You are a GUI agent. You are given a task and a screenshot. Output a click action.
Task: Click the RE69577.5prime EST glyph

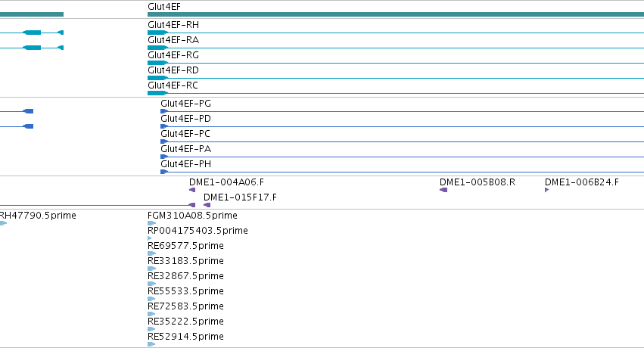pos(151,253)
